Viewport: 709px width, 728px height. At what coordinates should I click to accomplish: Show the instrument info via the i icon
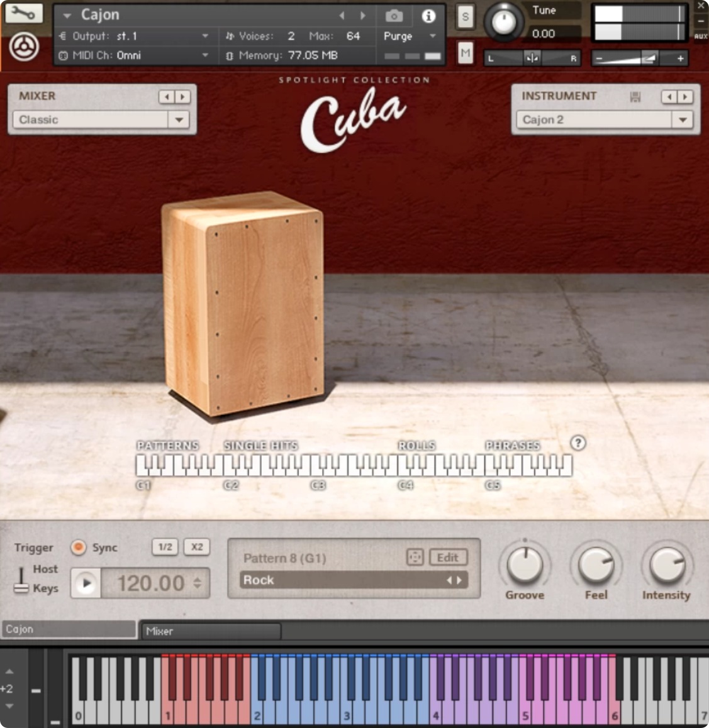pyautogui.click(x=428, y=16)
